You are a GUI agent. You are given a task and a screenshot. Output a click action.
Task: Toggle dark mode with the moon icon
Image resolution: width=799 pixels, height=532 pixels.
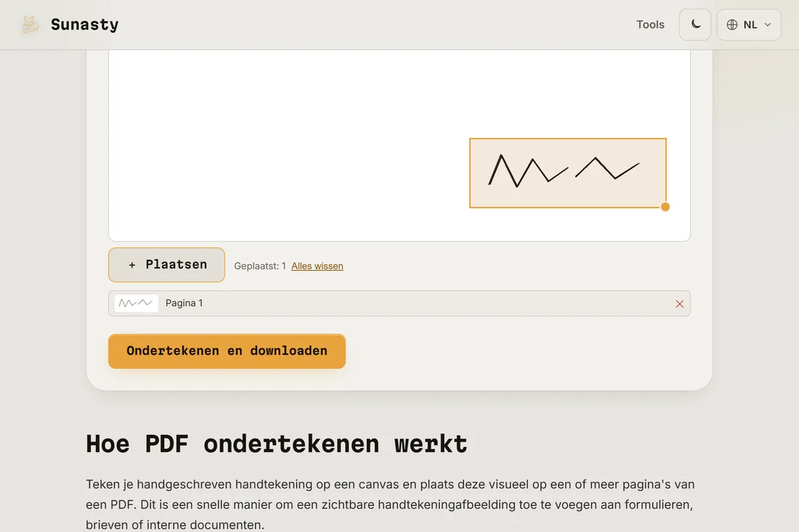pyautogui.click(x=695, y=25)
